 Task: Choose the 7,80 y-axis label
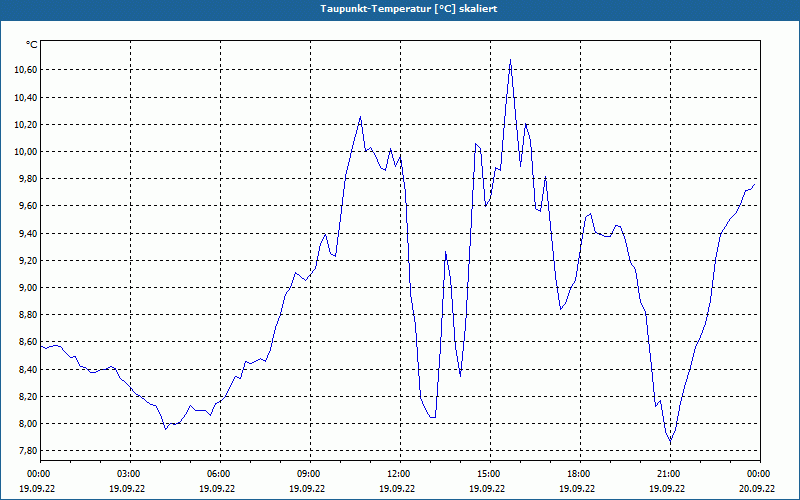28,451
